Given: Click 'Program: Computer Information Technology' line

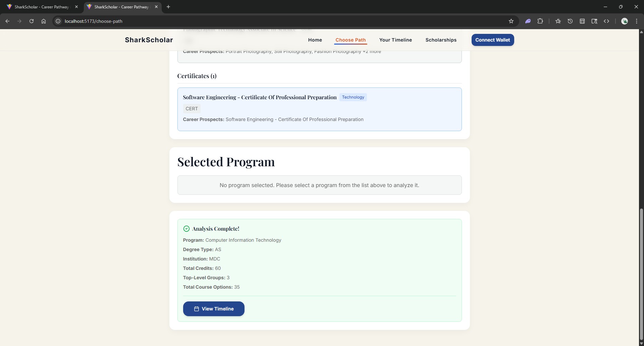Looking at the screenshot, I should (232, 240).
